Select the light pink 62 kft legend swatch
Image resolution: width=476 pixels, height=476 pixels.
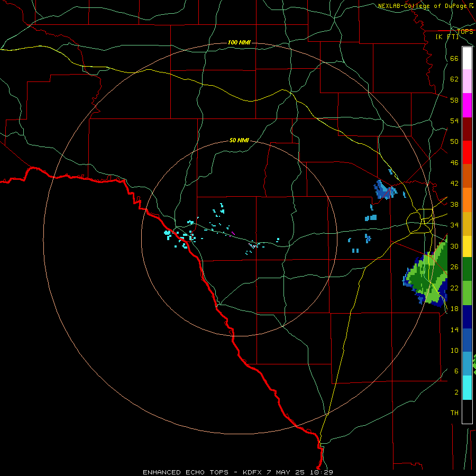(x=467, y=81)
